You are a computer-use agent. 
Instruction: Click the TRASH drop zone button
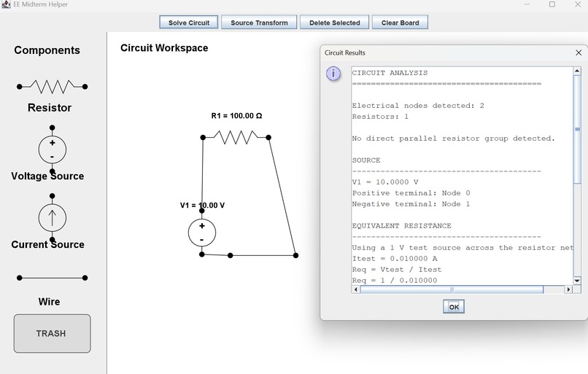click(52, 333)
